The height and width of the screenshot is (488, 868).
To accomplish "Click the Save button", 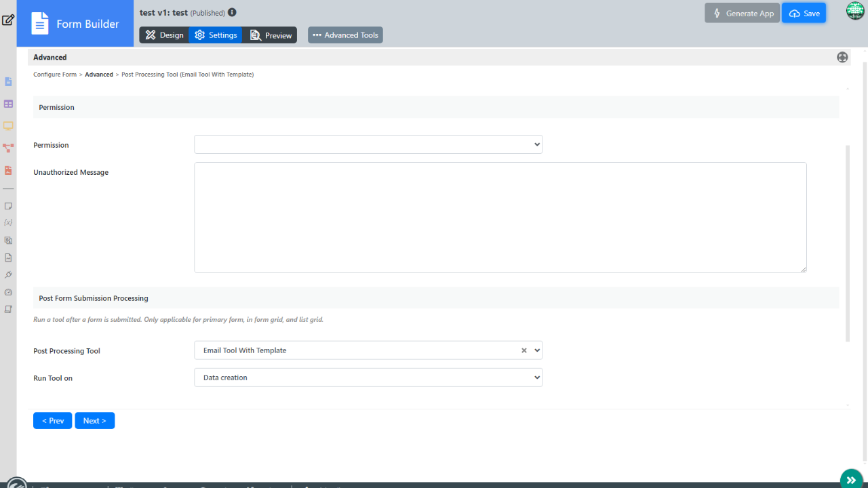I will point(804,13).
